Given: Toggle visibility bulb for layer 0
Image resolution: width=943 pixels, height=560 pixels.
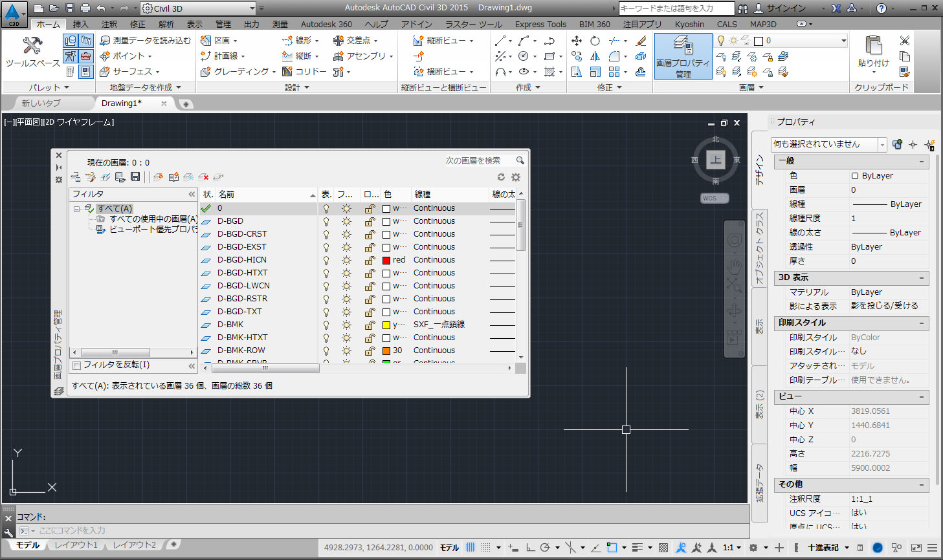Looking at the screenshot, I should tap(326, 208).
